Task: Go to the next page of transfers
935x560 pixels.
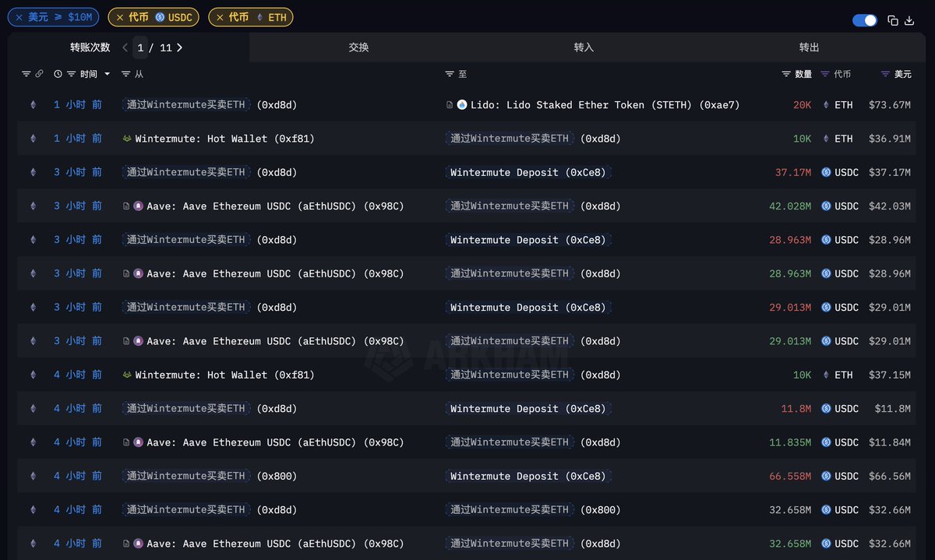Action: [179, 48]
